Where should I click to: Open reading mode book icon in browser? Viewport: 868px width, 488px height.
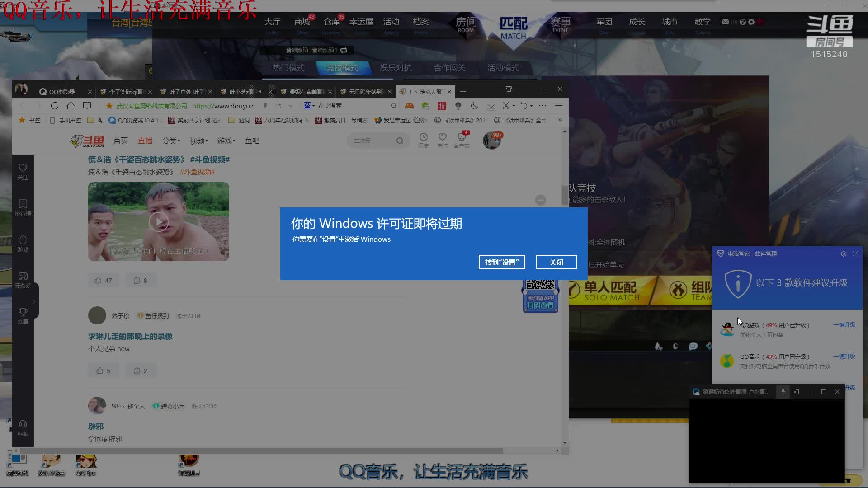(x=87, y=106)
